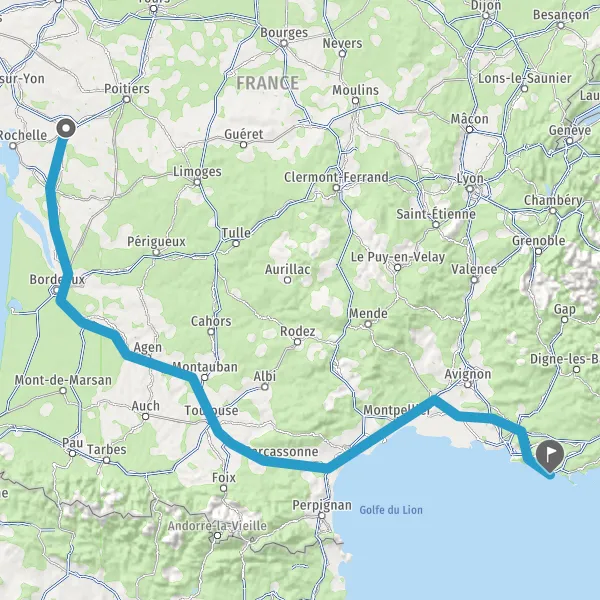Click the Rodez city dot
Screen dimensions: 600x600
click(297, 342)
